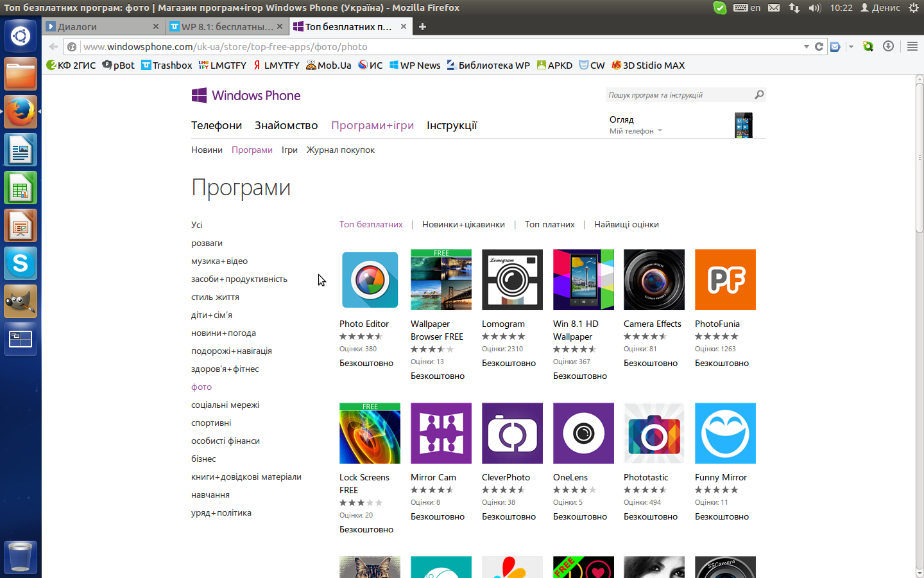Open Firefox hamburger menu
This screenshot has height=578, width=924.
(x=912, y=46)
